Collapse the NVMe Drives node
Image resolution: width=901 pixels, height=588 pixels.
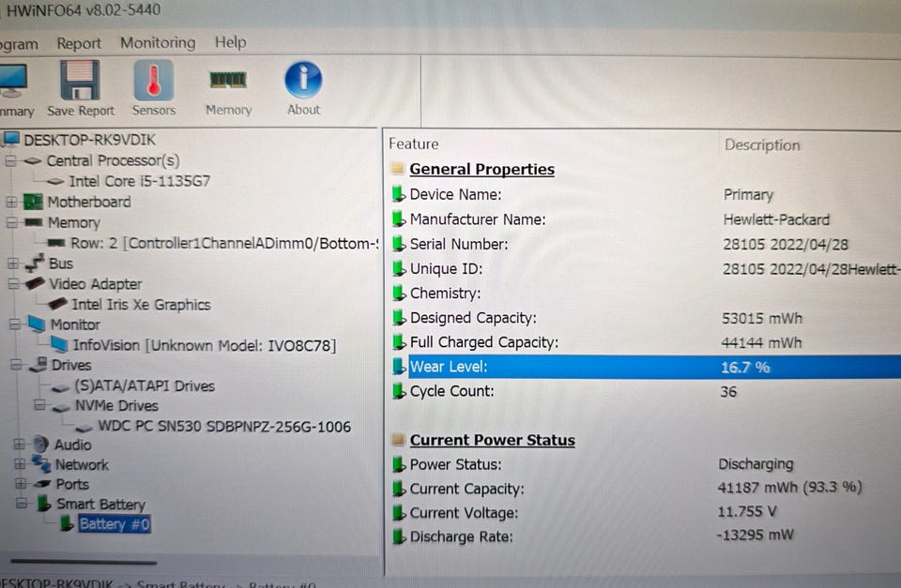39,405
